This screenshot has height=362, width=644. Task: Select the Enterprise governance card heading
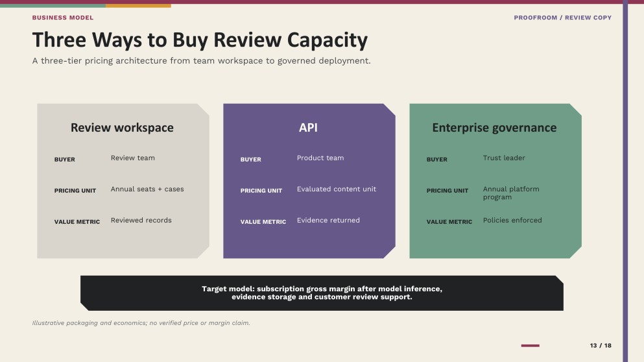click(x=494, y=127)
